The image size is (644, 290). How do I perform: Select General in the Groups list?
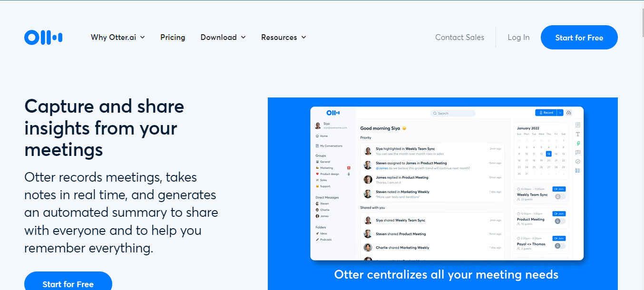[325, 162]
